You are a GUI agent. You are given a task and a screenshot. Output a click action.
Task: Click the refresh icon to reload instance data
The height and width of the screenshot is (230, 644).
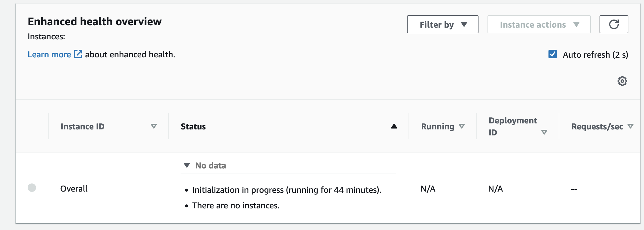coord(614,24)
